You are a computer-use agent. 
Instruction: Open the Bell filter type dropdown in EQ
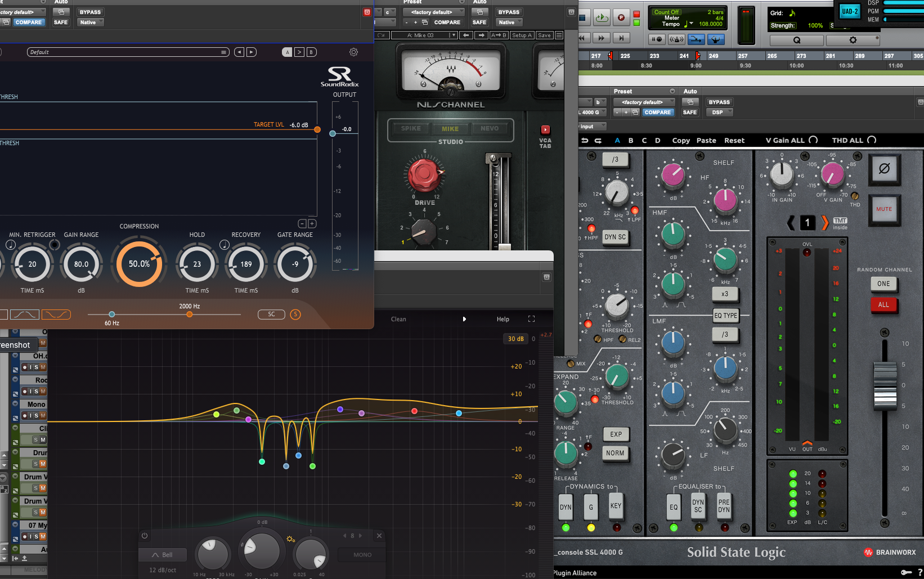tap(163, 555)
